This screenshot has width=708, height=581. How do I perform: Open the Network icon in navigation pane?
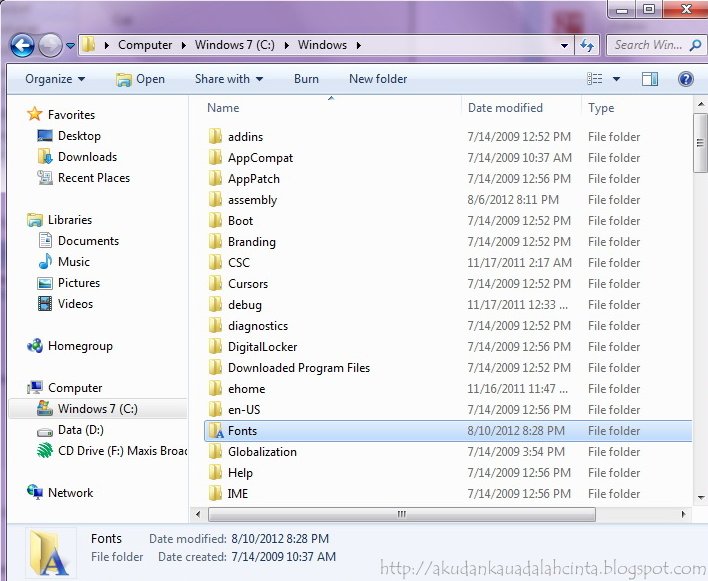point(36,493)
